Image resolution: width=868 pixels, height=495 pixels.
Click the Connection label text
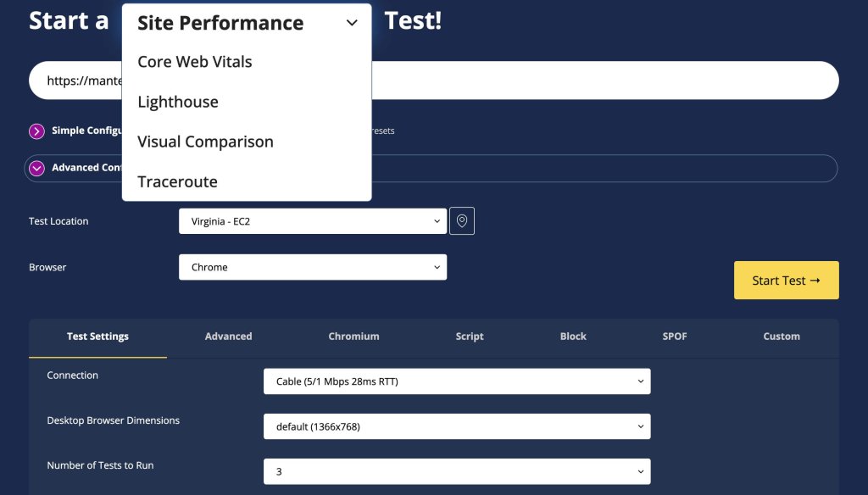[72, 375]
